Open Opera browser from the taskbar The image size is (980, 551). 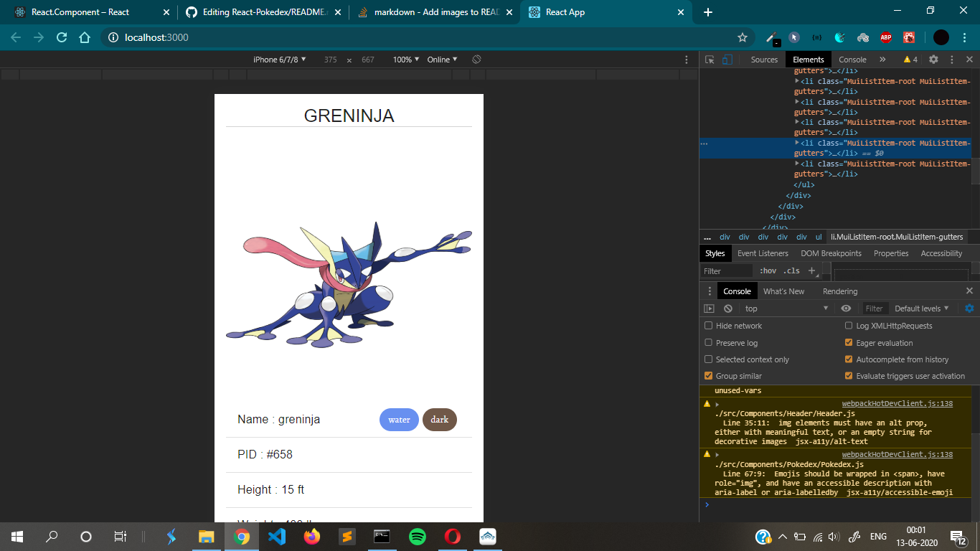pos(453,536)
